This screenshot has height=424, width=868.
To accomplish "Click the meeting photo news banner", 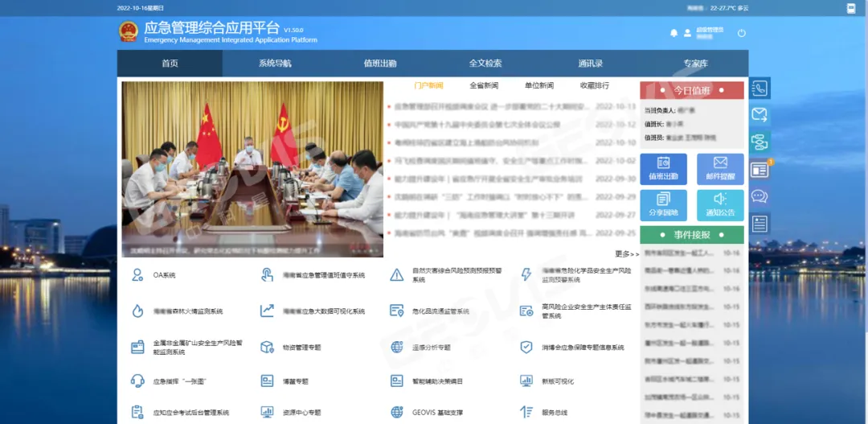I will (x=252, y=169).
